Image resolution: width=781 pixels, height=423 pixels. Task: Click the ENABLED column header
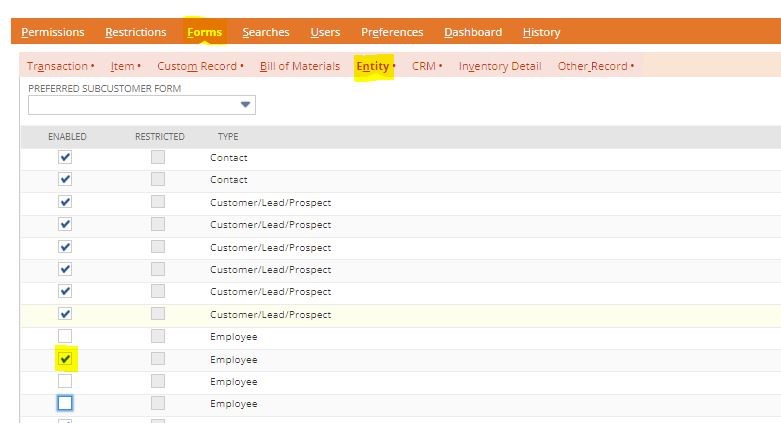[67, 137]
